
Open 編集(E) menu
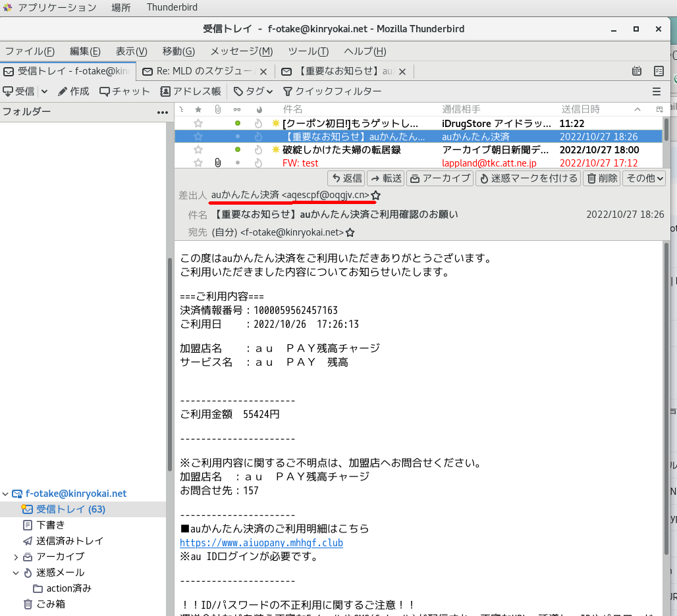tap(85, 51)
